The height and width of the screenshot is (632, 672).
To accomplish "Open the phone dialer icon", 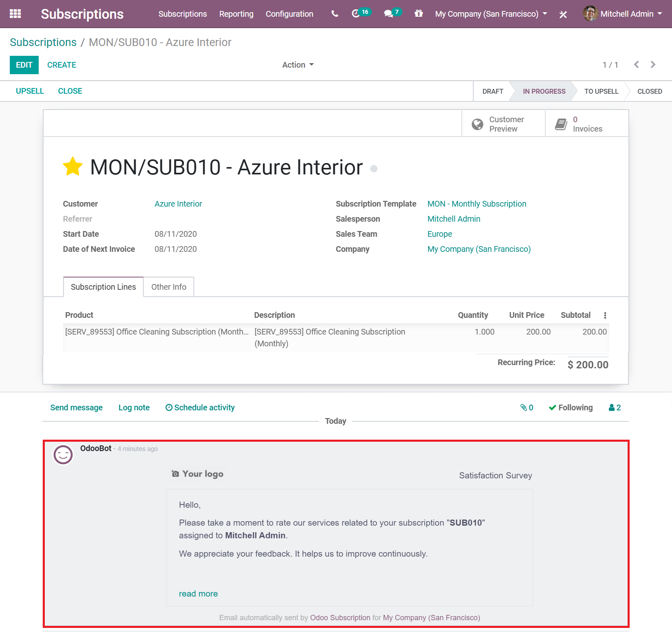I will click(334, 13).
